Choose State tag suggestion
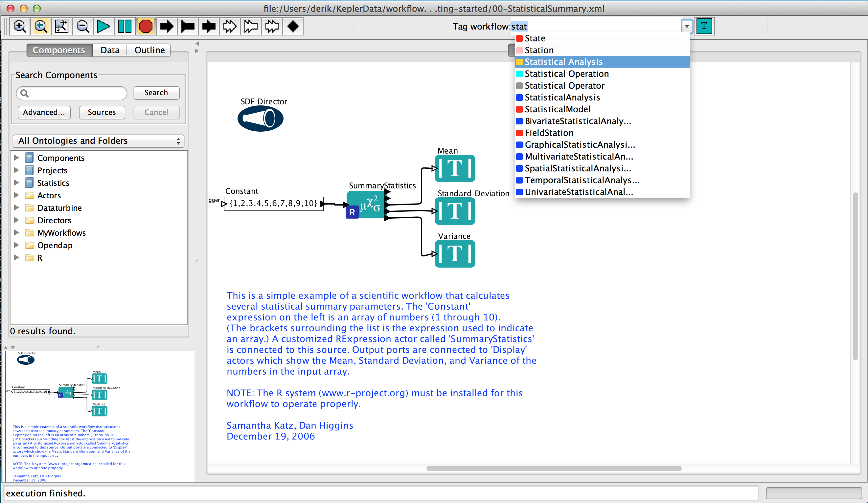868x503 pixels. pyautogui.click(x=603, y=38)
